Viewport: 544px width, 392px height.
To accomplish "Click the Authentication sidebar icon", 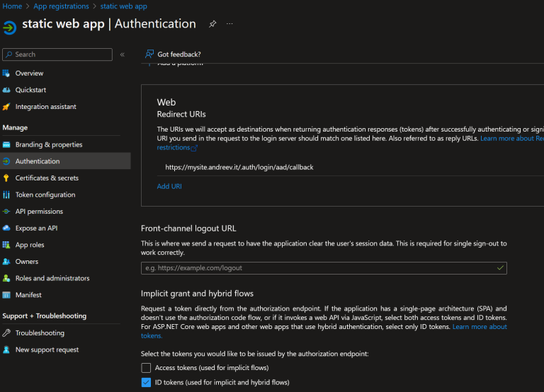I will 6,161.
